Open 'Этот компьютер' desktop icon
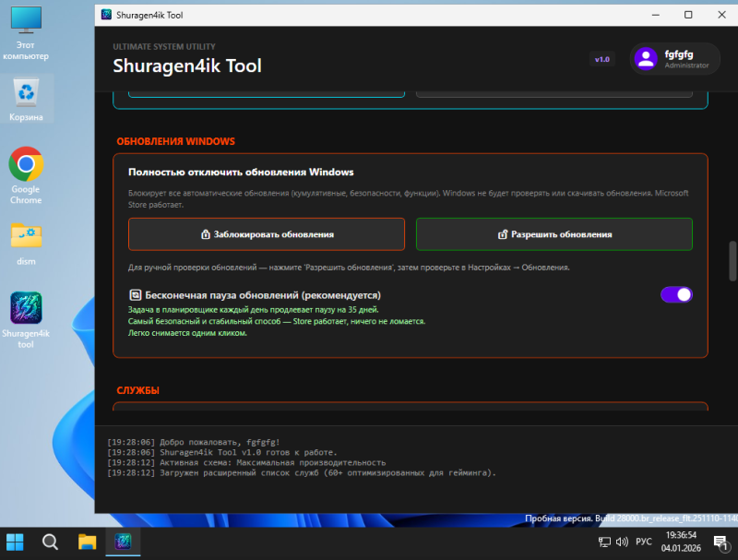This screenshot has height=560, width=738. 26,20
